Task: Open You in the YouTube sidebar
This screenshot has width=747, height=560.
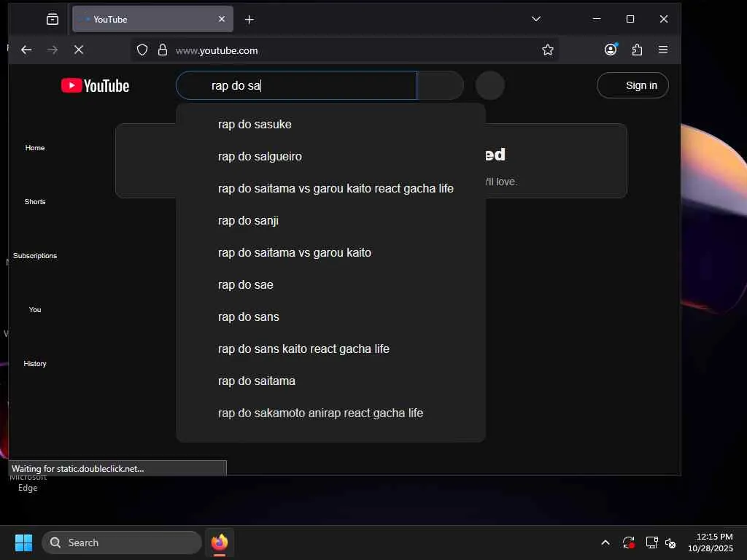Action: coord(35,309)
